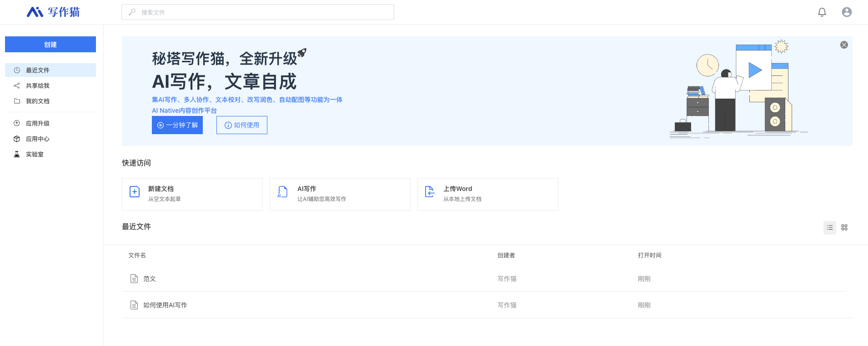Click creator 写作猫 in 如何使用AI写作 row
This screenshot has width=868, height=346.
click(507, 305)
